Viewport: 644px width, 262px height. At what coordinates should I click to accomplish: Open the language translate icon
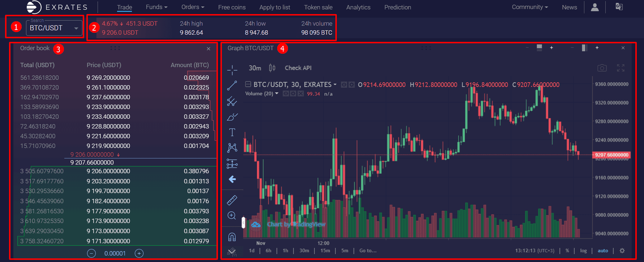[619, 7]
